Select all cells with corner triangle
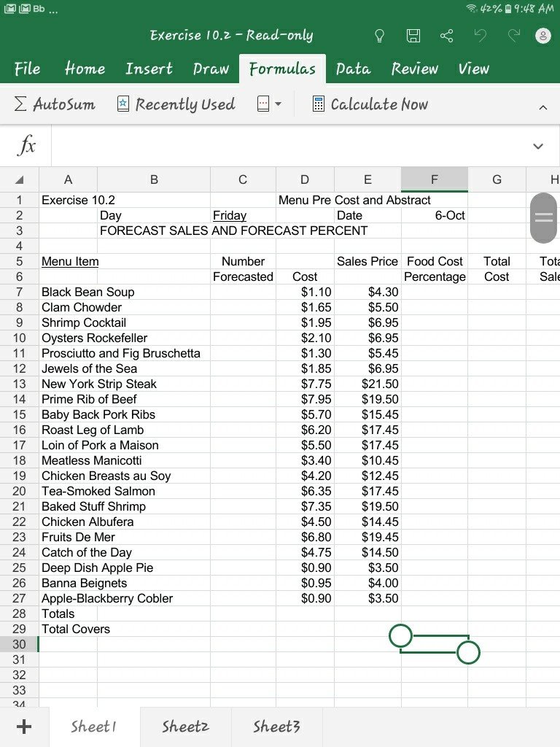This screenshot has height=747, width=560. click(19, 179)
